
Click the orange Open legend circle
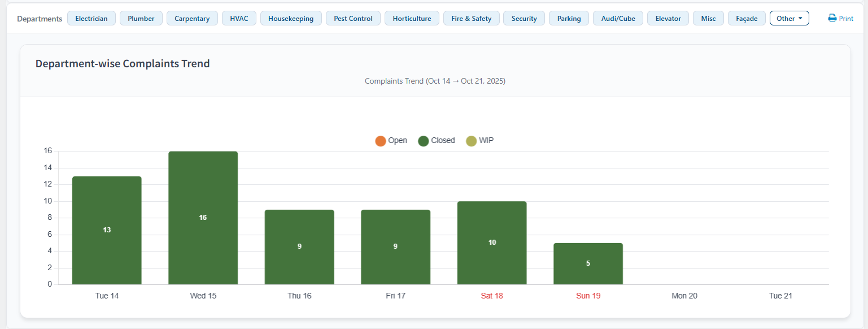(x=381, y=141)
